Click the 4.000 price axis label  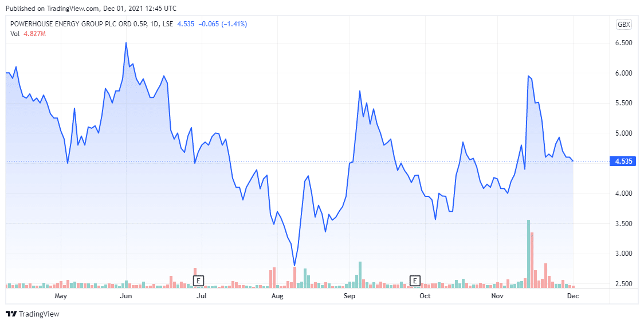623,193
